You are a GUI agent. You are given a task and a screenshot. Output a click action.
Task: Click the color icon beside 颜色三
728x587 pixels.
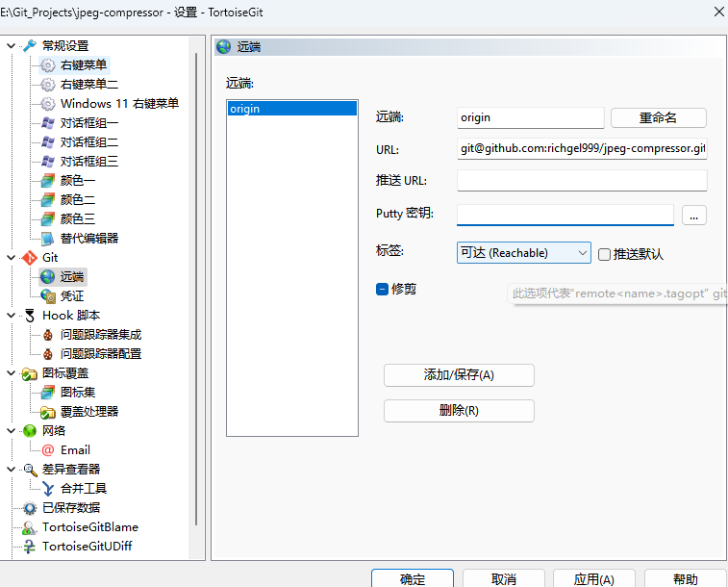48,218
